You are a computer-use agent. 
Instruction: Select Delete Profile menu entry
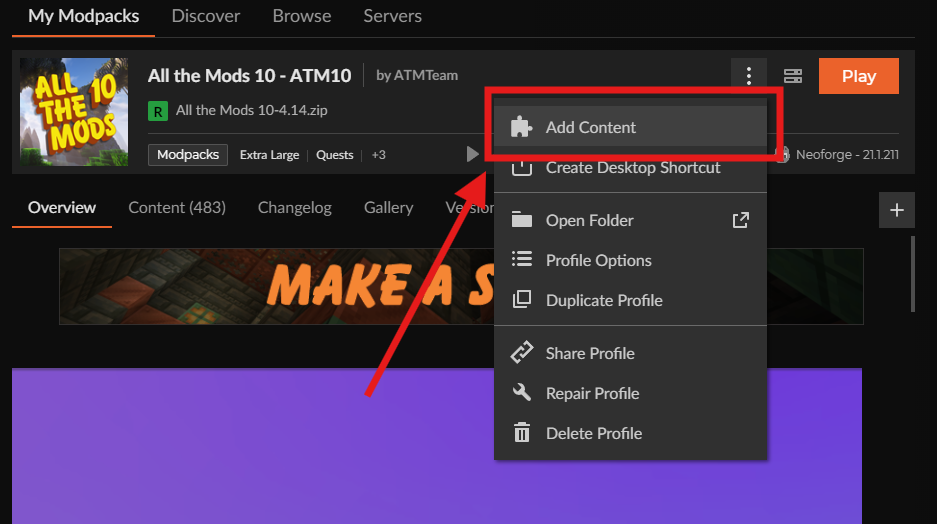(630, 433)
